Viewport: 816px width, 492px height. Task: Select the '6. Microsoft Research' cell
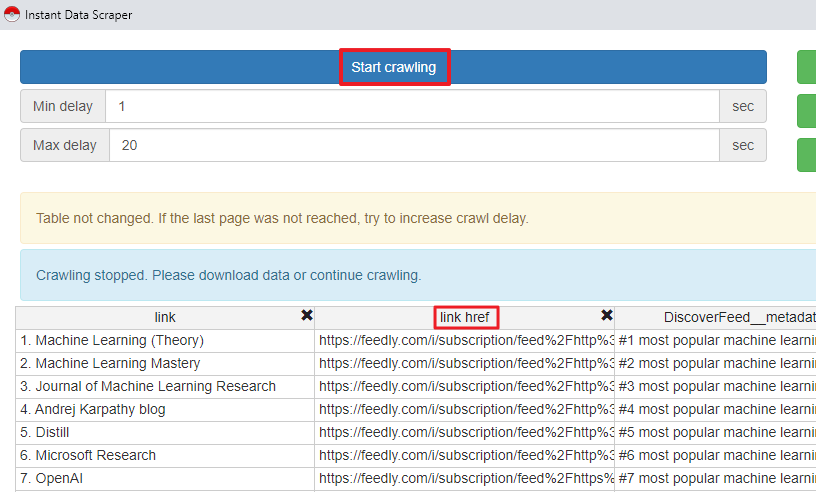[165, 455]
